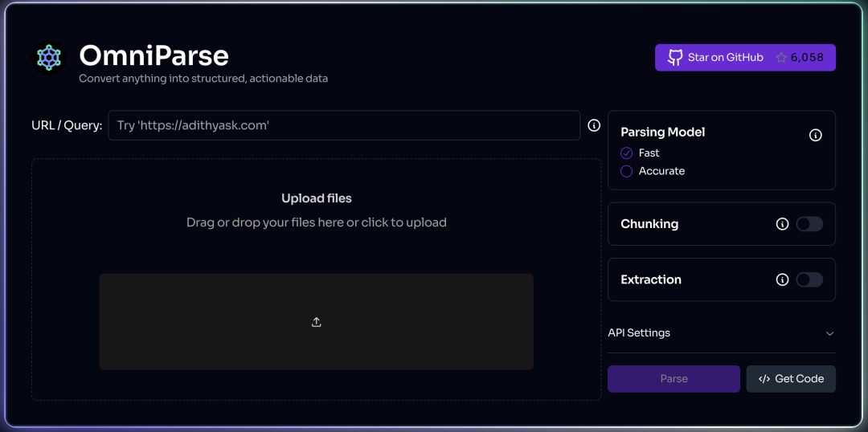
Task: Click the Extraction info icon
Action: point(782,279)
